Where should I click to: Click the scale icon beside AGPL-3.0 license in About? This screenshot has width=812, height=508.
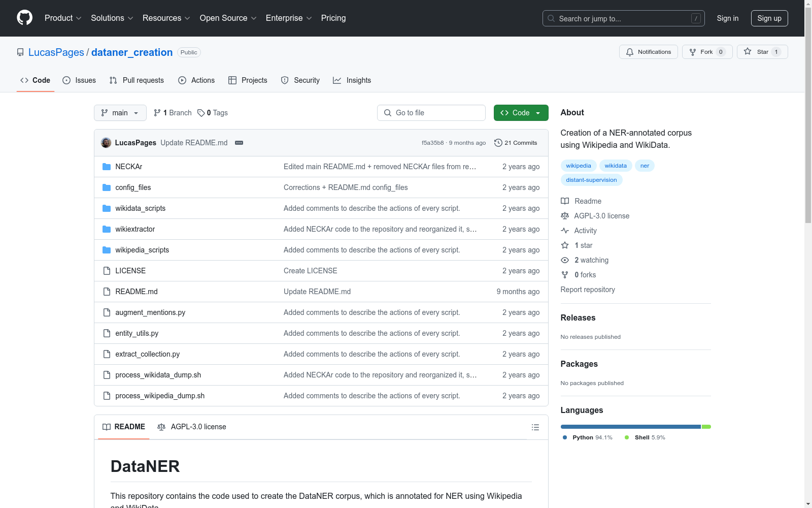[x=565, y=216]
